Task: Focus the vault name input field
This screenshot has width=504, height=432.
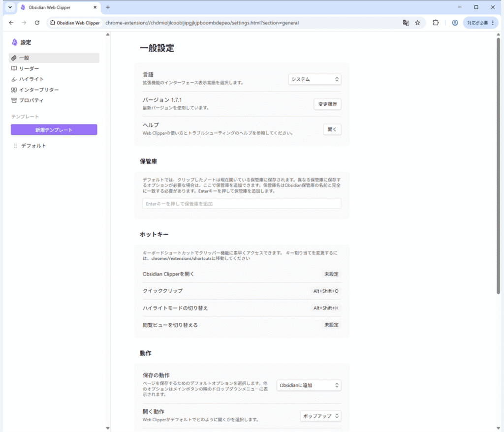Action: (242, 204)
